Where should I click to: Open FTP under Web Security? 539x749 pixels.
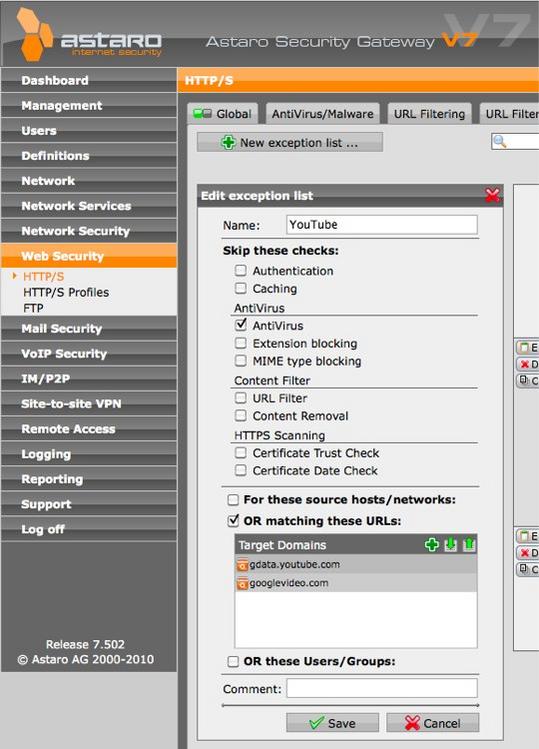33,308
